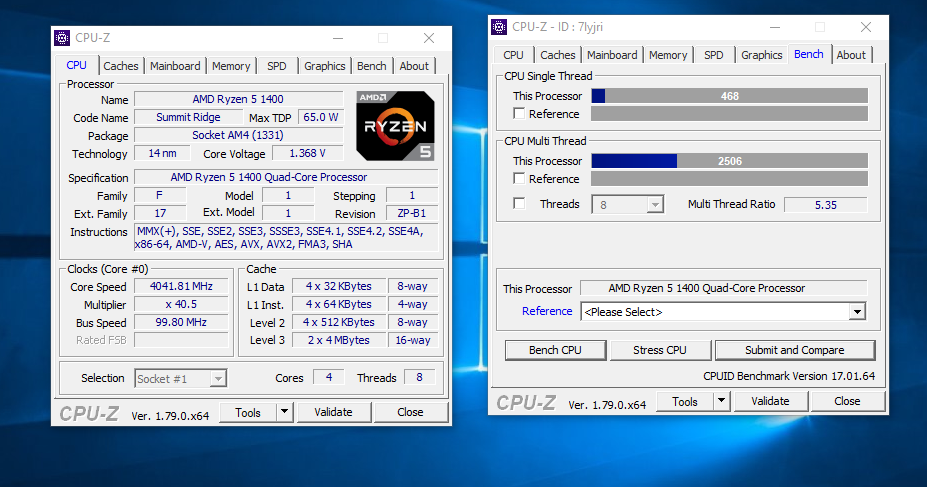The height and width of the screenshot is (487, 927).
Task: Enable the Multi Thread Reference checkbox
Action: coord(519,178)
